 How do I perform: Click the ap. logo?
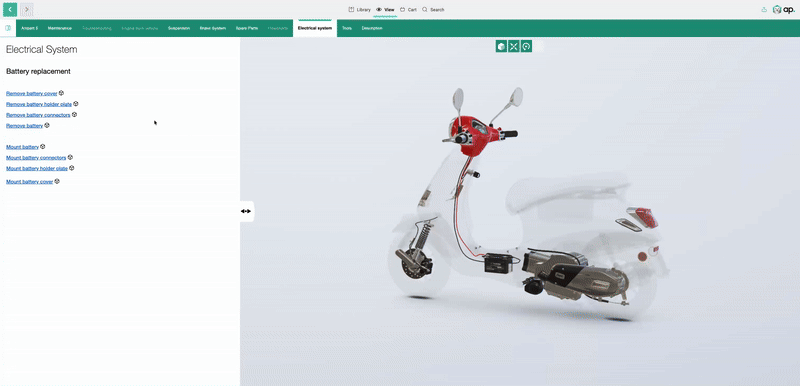[x=784, y=9]
